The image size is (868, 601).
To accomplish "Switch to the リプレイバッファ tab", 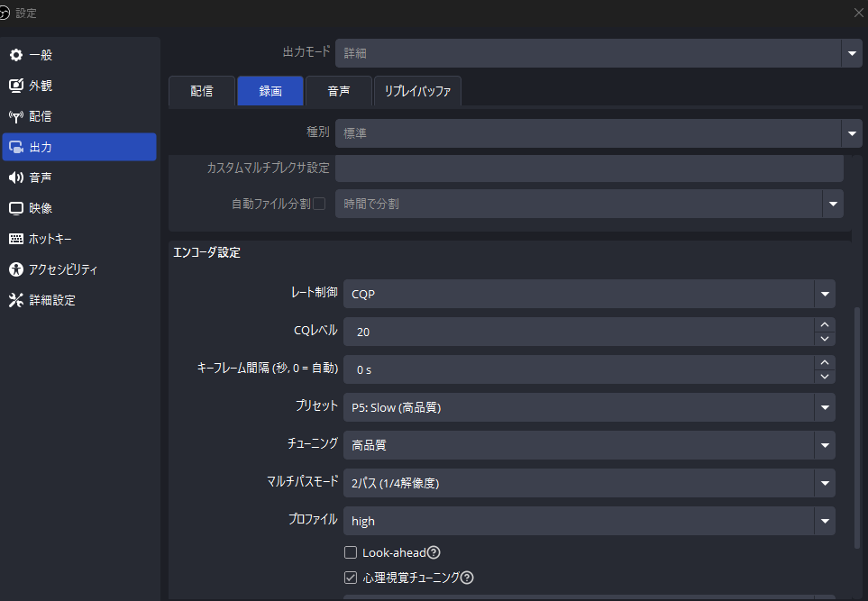I will coord(417,91).
